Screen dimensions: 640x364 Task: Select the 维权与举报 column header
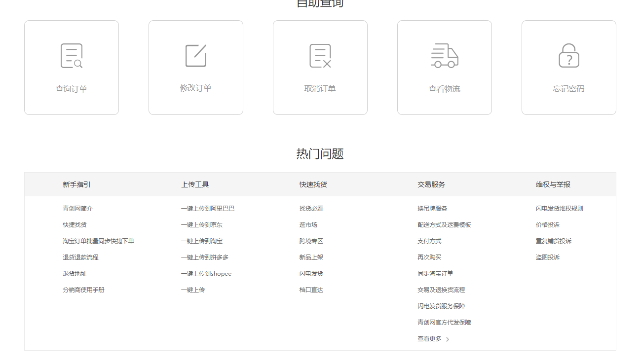point(553,184)
